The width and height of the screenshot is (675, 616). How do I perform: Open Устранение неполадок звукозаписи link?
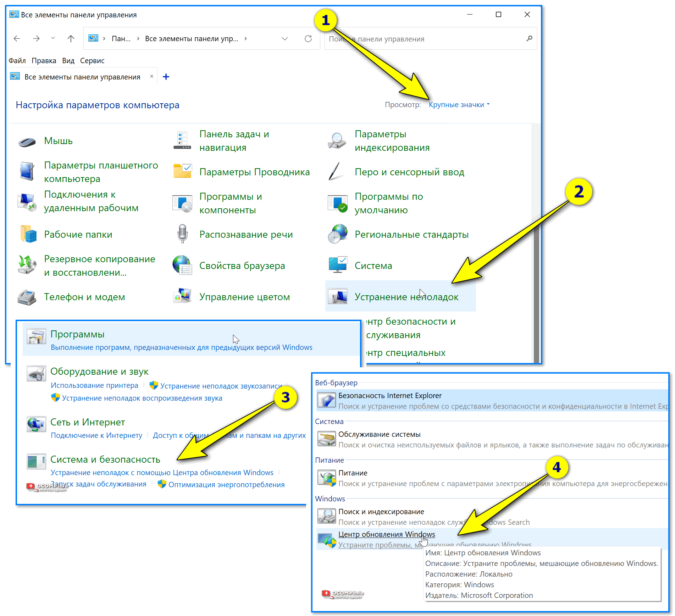pyautogui.click(x=221, y=386)
